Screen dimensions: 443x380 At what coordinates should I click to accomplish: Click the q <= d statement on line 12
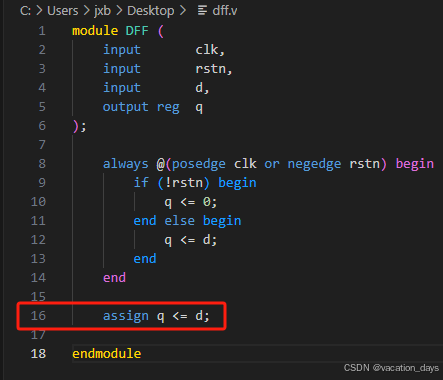coord(191,240)
